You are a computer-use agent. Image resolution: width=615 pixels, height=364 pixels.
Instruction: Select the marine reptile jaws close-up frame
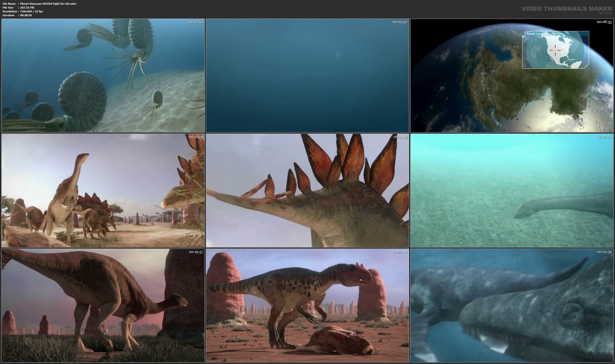pos(511,305)
